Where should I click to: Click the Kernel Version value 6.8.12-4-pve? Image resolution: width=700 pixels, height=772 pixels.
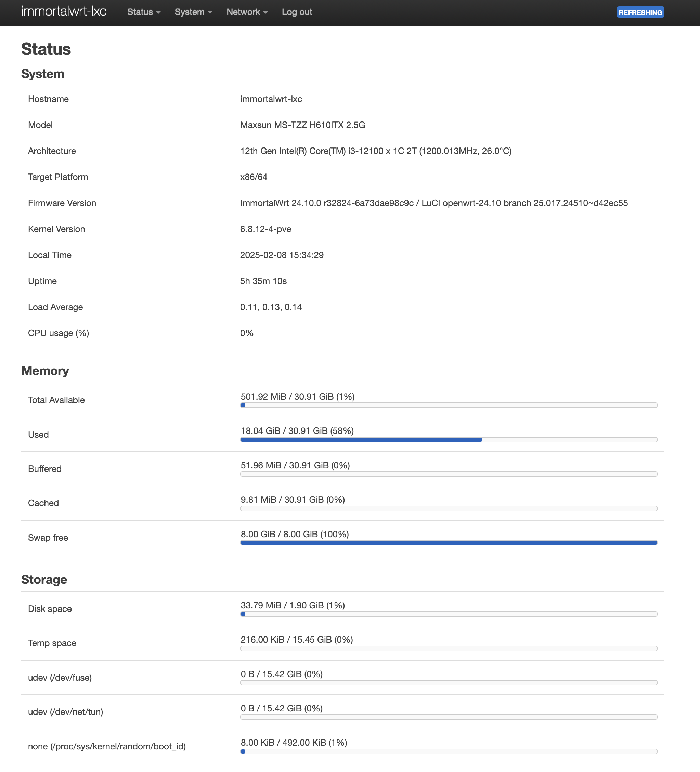(265, 229)
